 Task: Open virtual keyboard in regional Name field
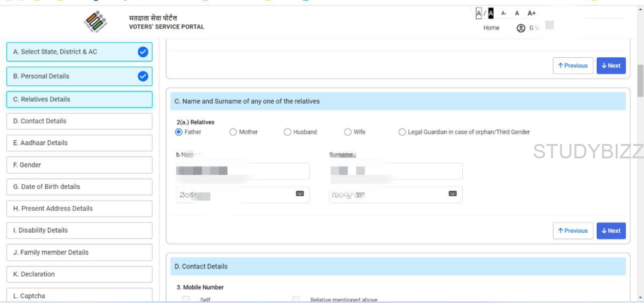pyautogui.click(x=299, y=194)
